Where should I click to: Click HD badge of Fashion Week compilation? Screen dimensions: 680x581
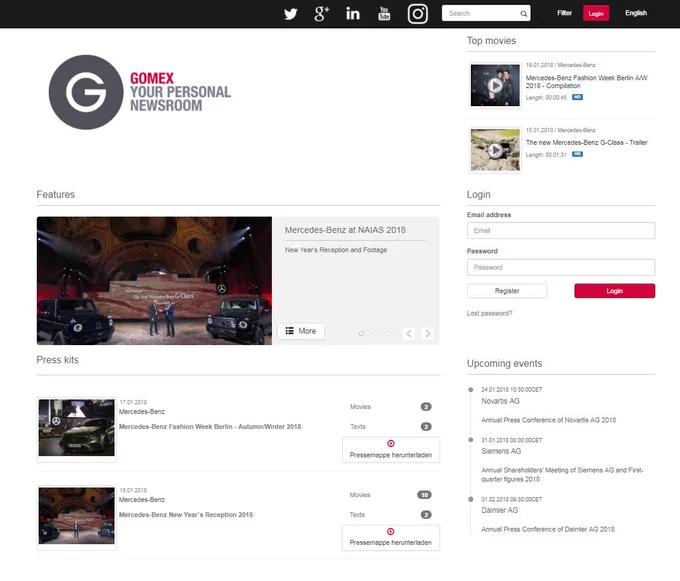click(x=577, y=97)
